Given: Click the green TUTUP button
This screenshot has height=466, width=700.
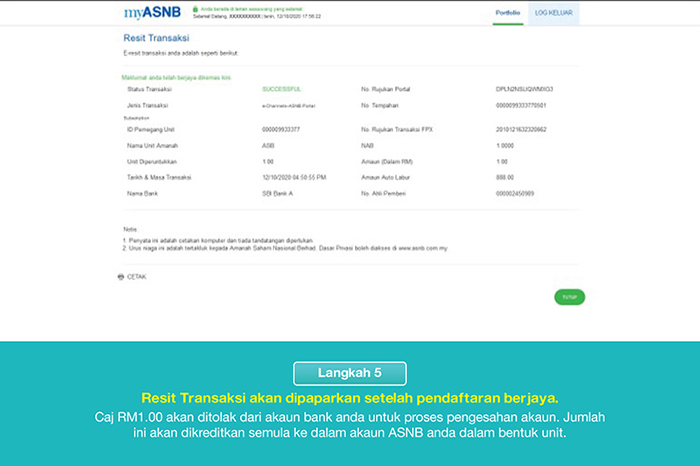Looking at the screenshot, I should coord(570,297).
